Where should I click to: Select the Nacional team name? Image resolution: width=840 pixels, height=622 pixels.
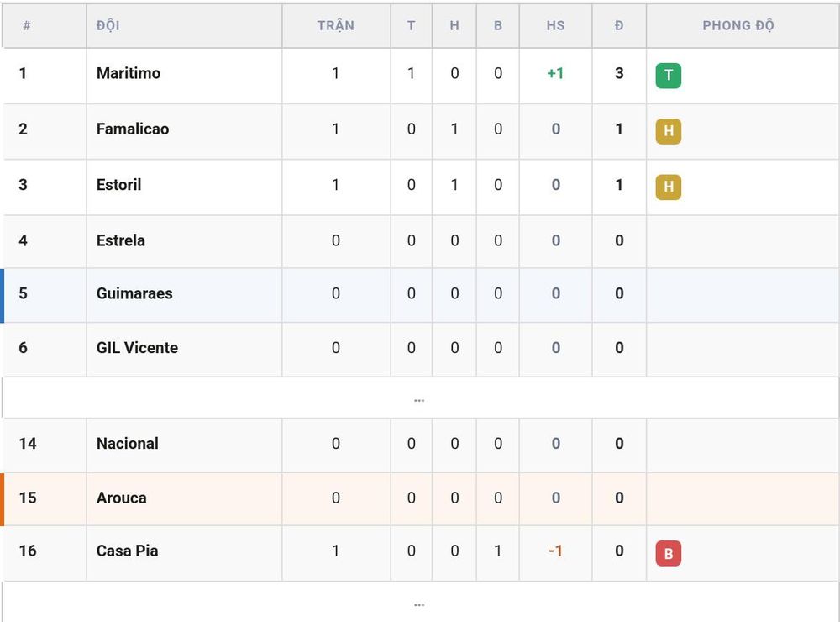point(128,444)
